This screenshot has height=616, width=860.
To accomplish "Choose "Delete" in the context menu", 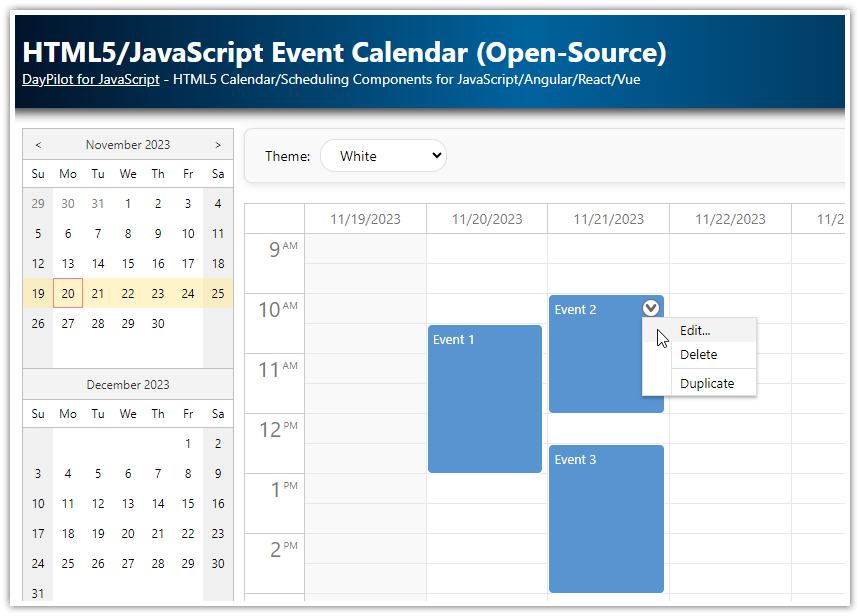I will click(x=697, y=354).
